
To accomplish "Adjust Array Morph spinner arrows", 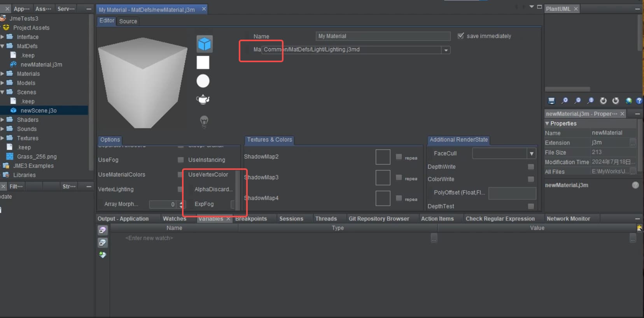I will pos(181,204).
